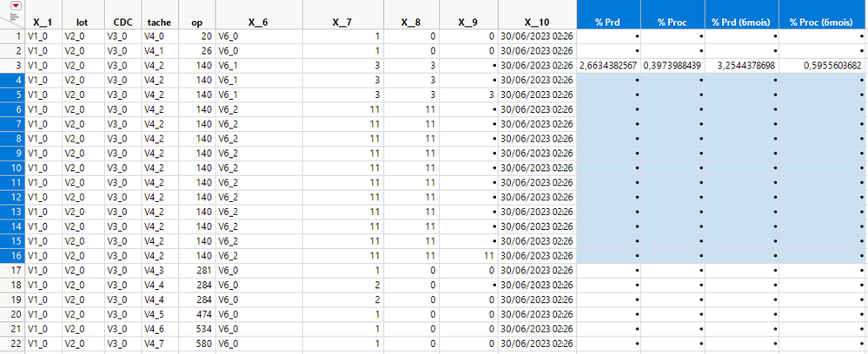
Task: Click op cell 281 in row 17
Action: (196, 271)
